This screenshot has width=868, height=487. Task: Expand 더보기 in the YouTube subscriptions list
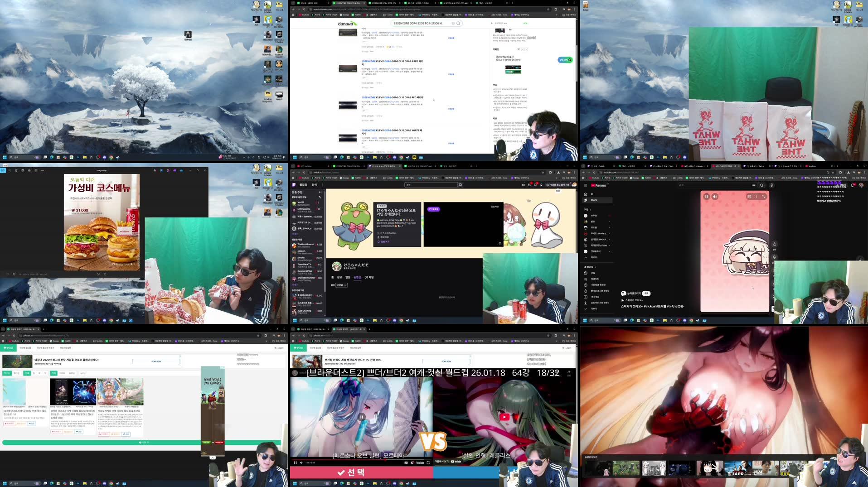click(593, 257)
